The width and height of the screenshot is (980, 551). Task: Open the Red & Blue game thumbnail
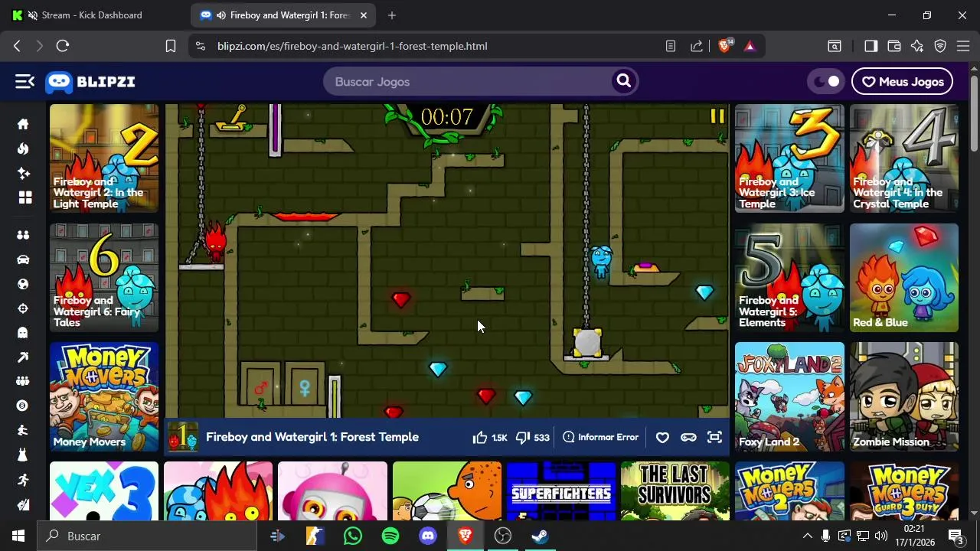(x=904, y=277)
